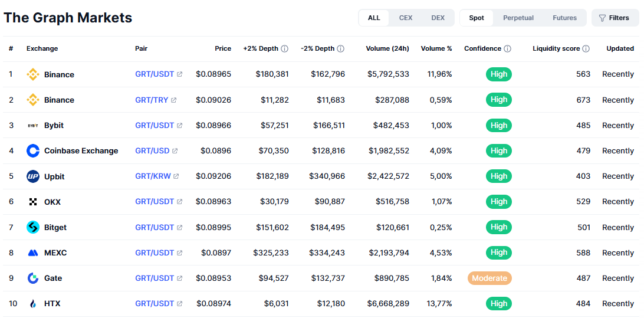
Task: Open external link icon for OKX GRT/USDT
Action: (179, 202)
